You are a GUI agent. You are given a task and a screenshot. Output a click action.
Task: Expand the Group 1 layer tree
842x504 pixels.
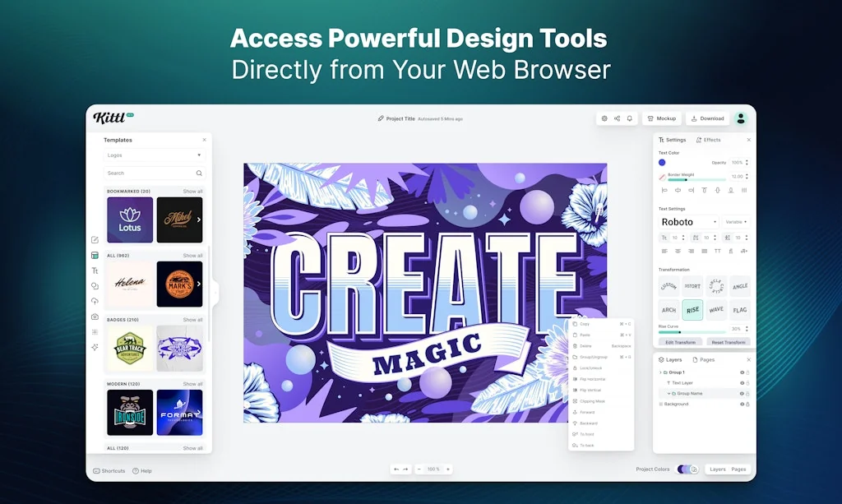pos(660,372)
